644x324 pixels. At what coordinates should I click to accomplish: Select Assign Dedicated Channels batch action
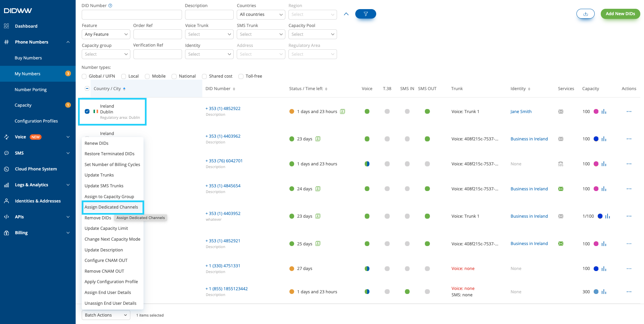point(111,207)
